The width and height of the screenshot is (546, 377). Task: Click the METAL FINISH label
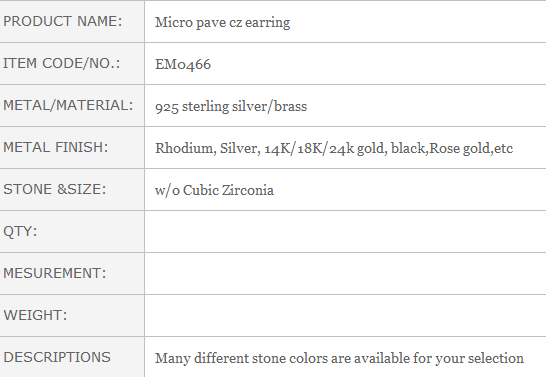coord(56,147)
